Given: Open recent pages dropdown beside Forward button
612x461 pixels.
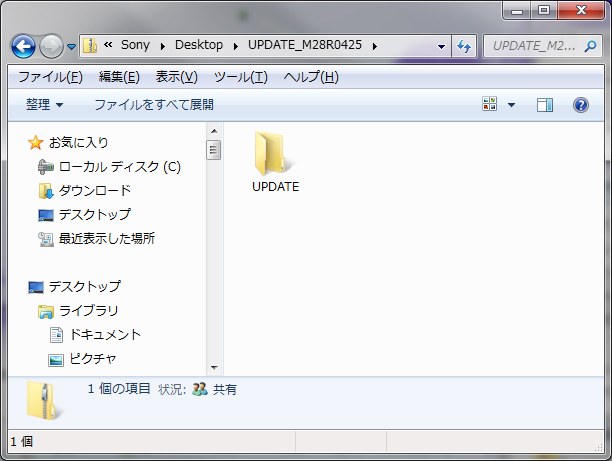Looking at the screenshot, I should pos(72,47).
